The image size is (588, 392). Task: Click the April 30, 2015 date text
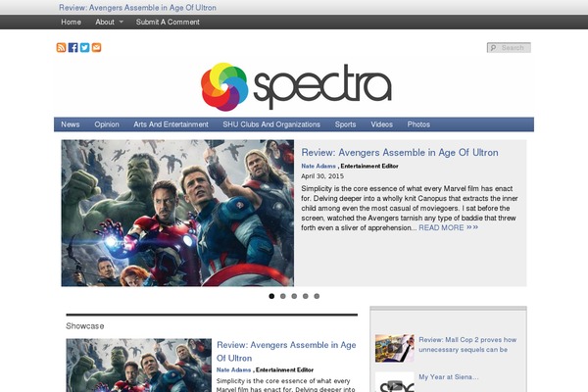pos(322,176)
